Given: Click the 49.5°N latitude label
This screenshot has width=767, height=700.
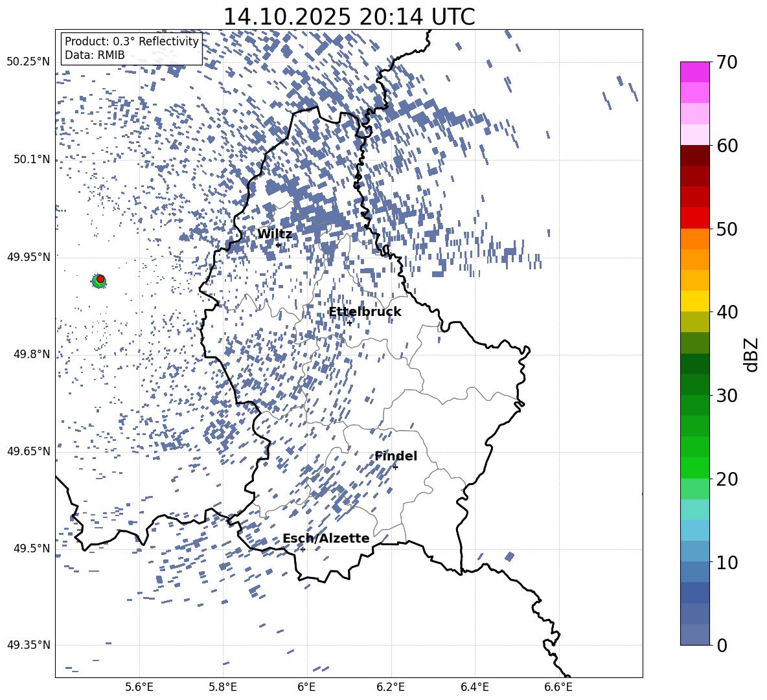Looking at the screenshot, I should 32,548.
